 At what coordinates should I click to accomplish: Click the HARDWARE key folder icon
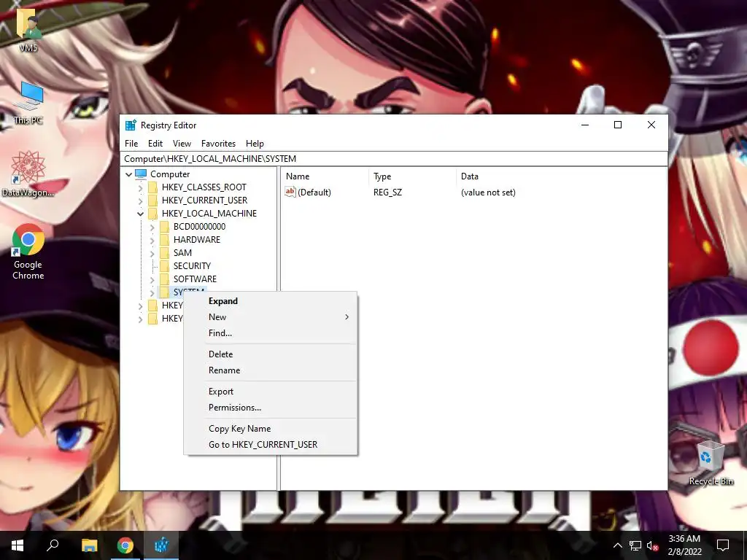click(x=164, y=239)
